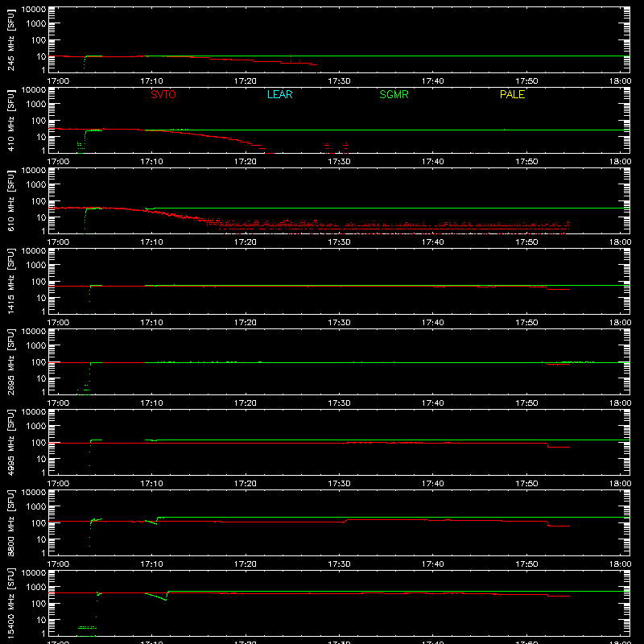The image size is (644, 644).
Task: Click 100 y-axis value on 4995 MHz panel
Action: point(39,442)
